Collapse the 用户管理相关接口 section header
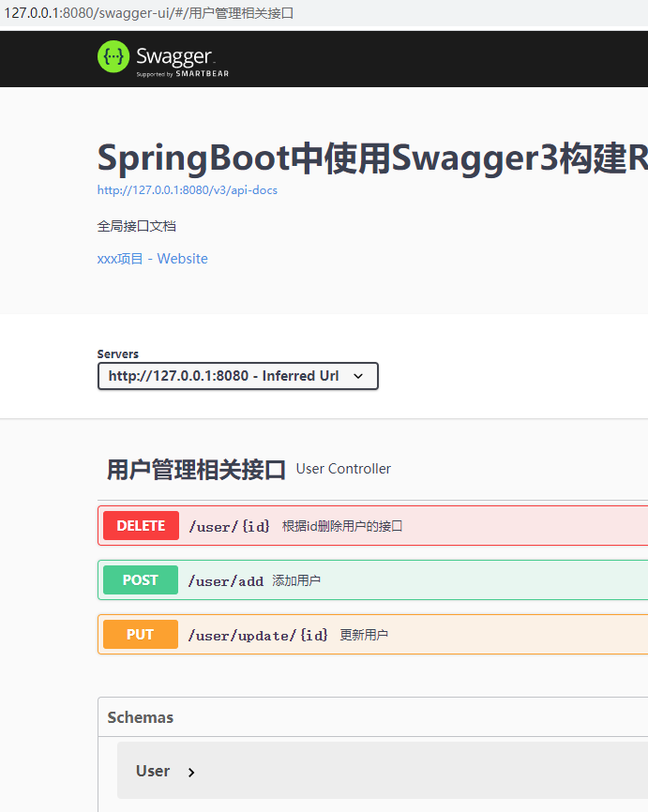The height and width of the screenshot is (812, 648). coord(196,470)
